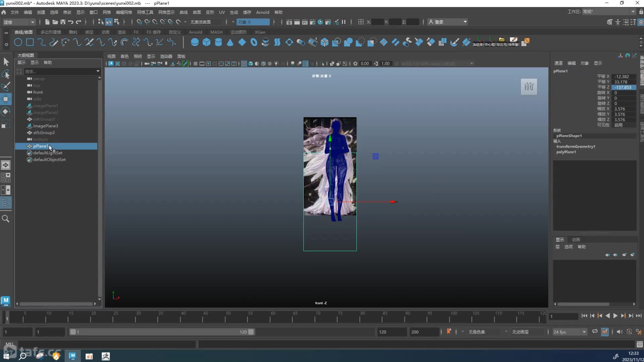Select imagePlane3 in the outliner
This screenshot has width=644, height=362.
click(46, 126)
